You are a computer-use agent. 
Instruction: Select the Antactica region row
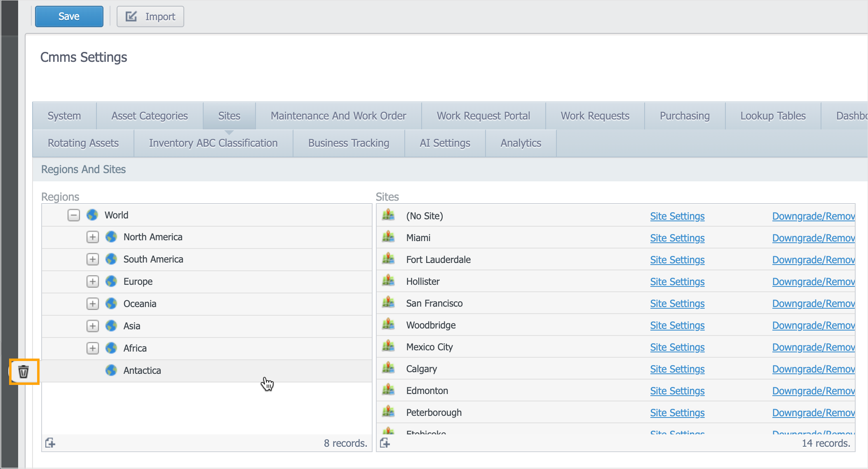pyautogui.click(x=207, y=371)
